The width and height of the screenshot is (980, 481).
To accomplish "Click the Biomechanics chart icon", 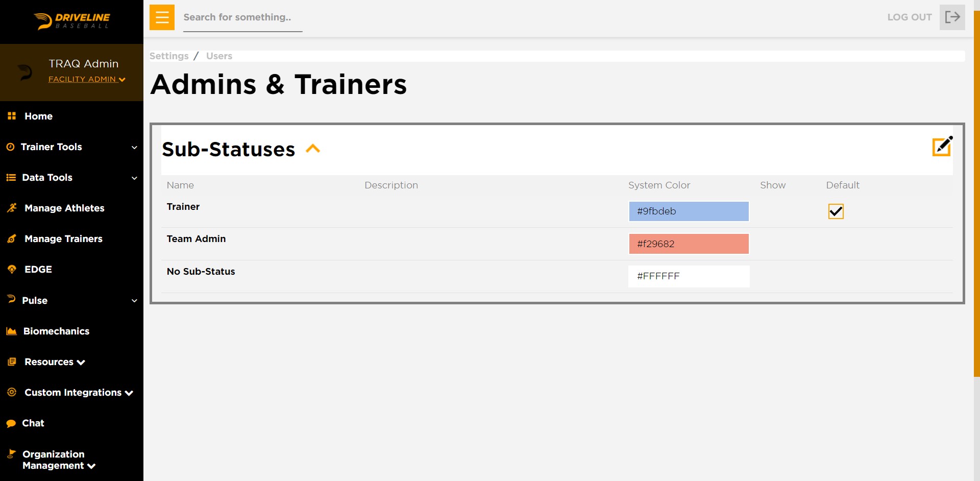I will (11, 331).
